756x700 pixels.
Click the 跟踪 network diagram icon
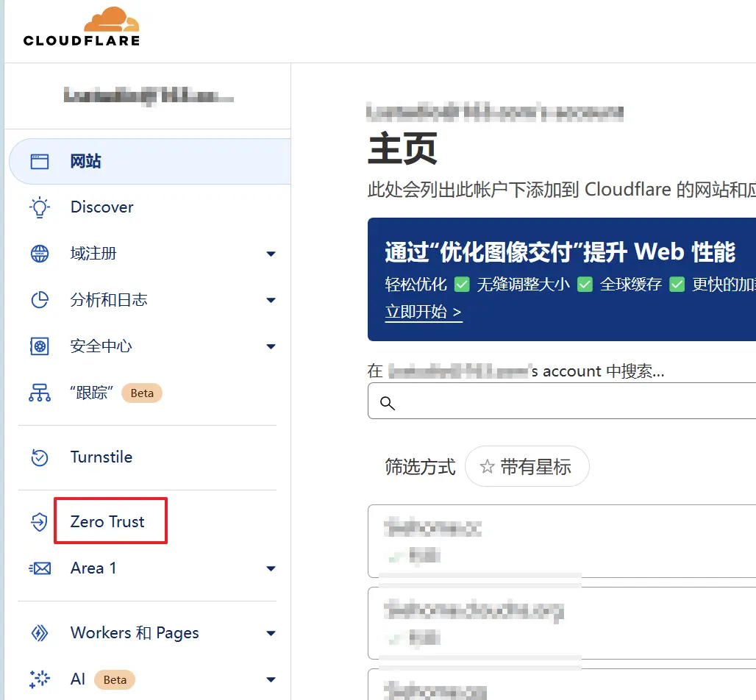(x=40, y=393)
